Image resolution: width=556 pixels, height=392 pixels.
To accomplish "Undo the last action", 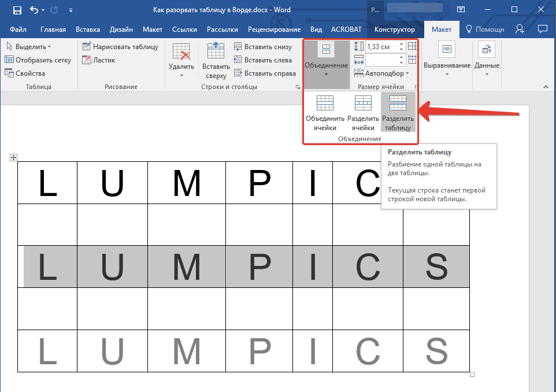I will coord(34,10).
